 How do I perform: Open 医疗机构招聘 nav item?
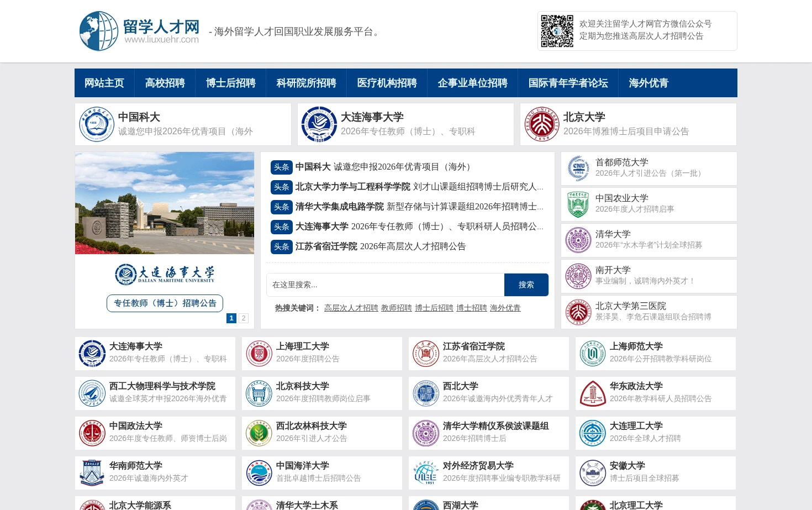coord(387,83)
